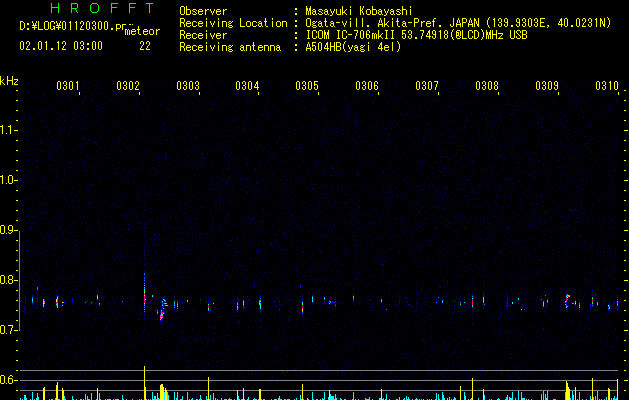Screen dimensions: 629x400
Task: Click the 0302 time marker
Action: click(x=128, y=86)
